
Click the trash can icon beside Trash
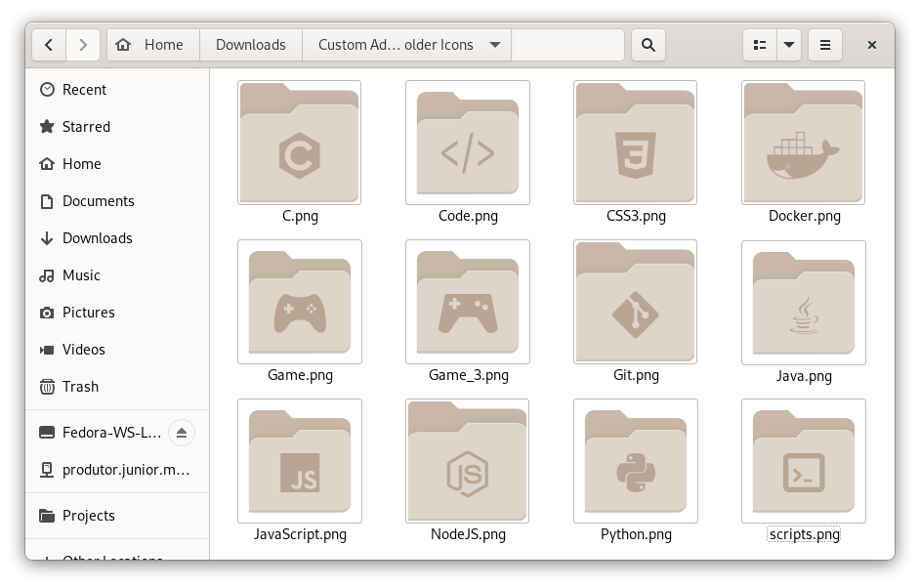47,386
